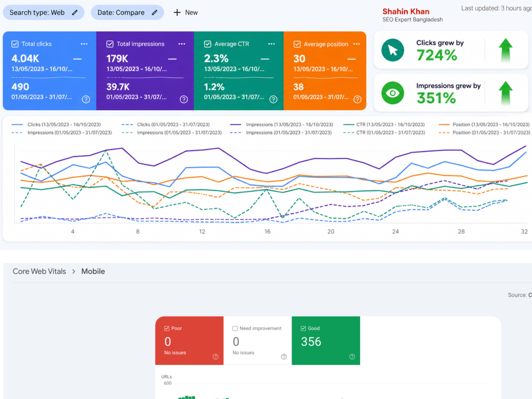This screenshot has width=532, height=399.
Task: Click dashed Clicks (01/05/2023 - 31/07/2023) legend
Action: pyautogui.click(x=166, y=124)
